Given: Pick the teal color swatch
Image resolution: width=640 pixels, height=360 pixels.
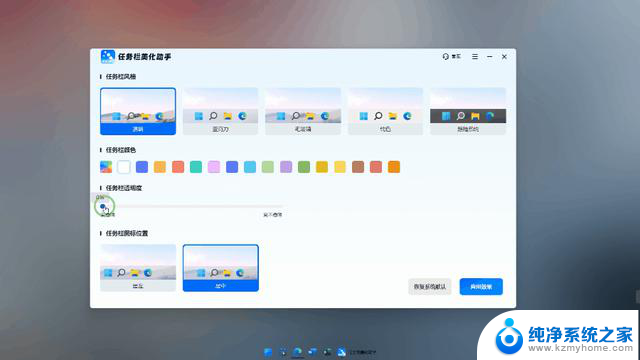Looking at the screenshot, I should coord(196,167).
